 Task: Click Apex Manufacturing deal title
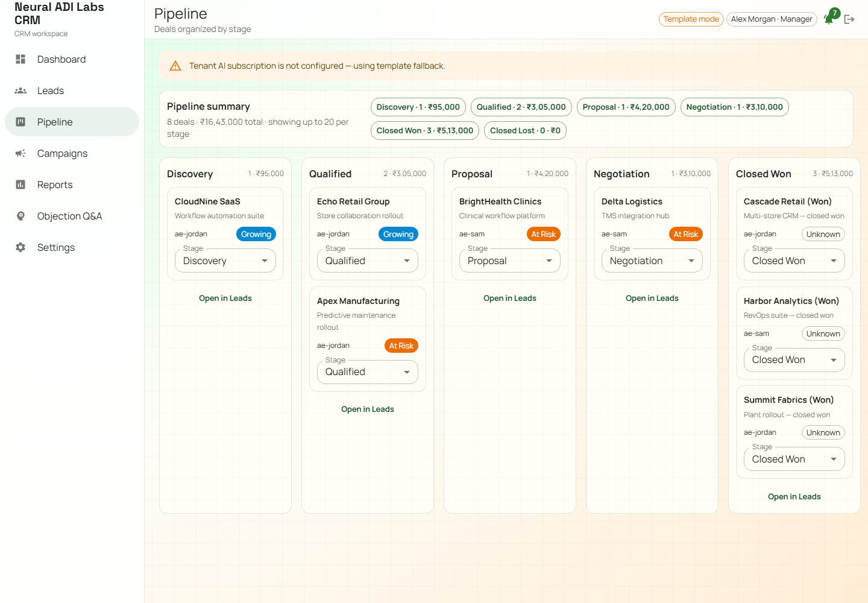(x=358, y=301)
